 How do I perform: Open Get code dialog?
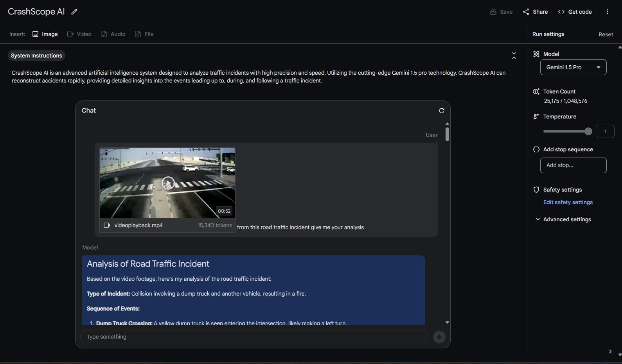[575, 12]
